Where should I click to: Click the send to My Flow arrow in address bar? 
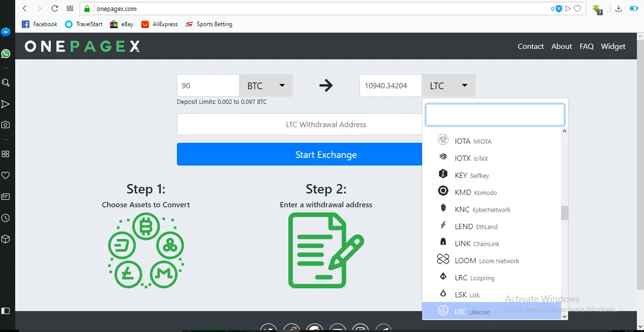pyautogui.click(x=568, y=9)
